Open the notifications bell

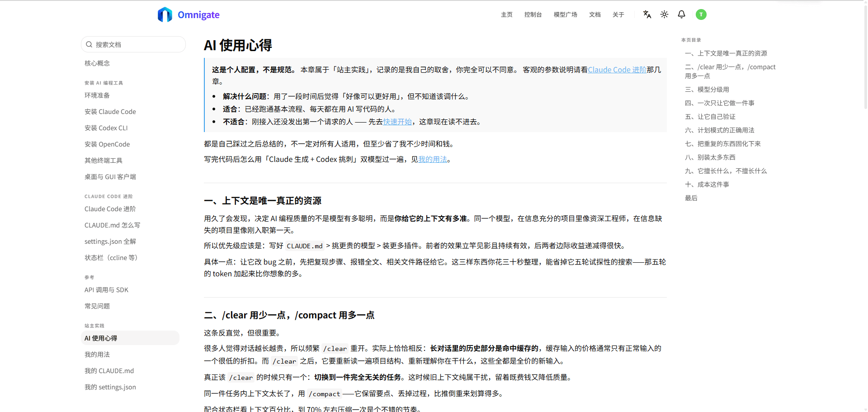point(681,14)
